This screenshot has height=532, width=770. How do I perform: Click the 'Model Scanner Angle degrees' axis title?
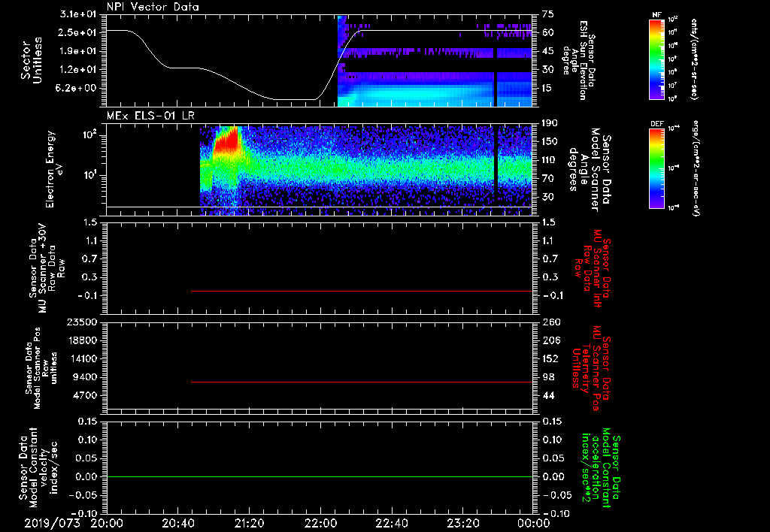click(x=590, y=170)
